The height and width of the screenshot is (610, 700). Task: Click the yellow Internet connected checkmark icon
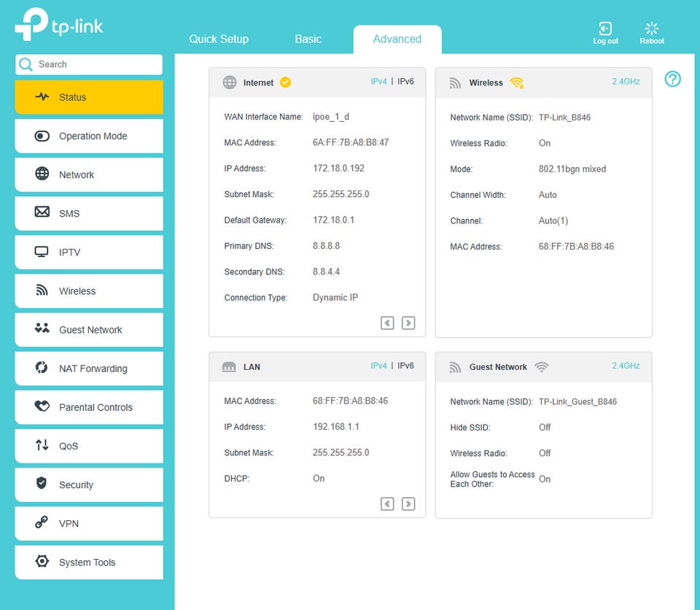[x=285, y=82]
